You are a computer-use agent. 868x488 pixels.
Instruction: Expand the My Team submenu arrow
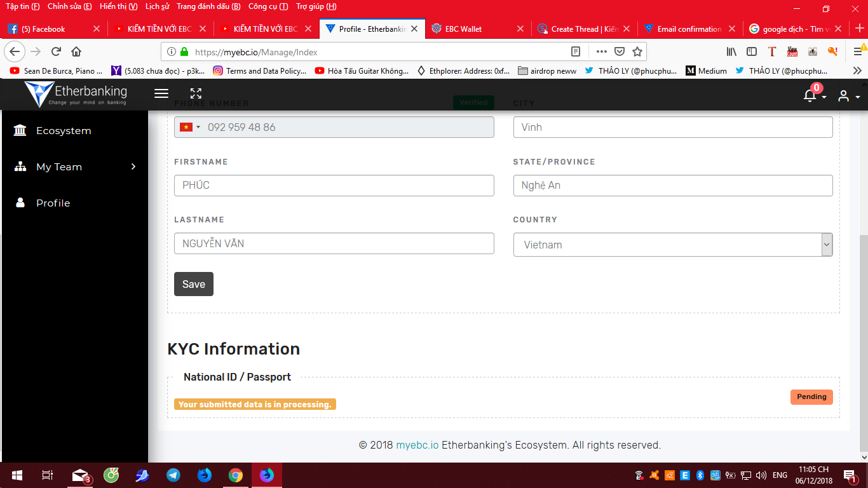click(x=133, y=166)
